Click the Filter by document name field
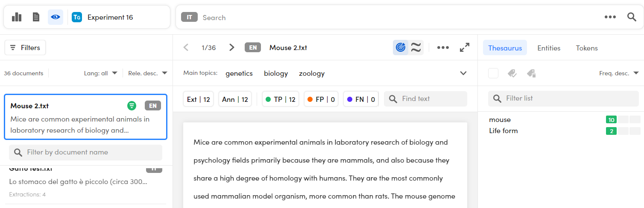Screen dimensions: 644x208 [85, 152]
